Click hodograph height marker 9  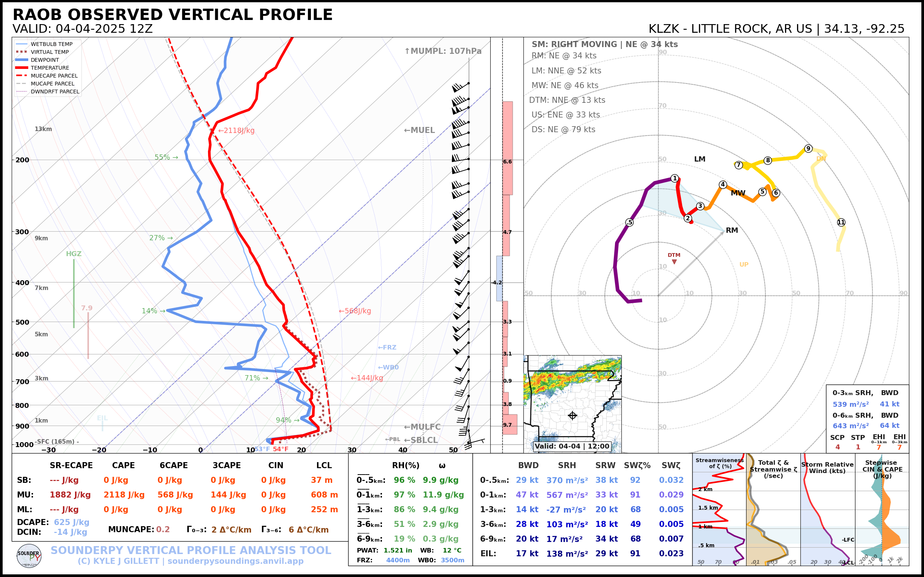(x=808, y=148)
